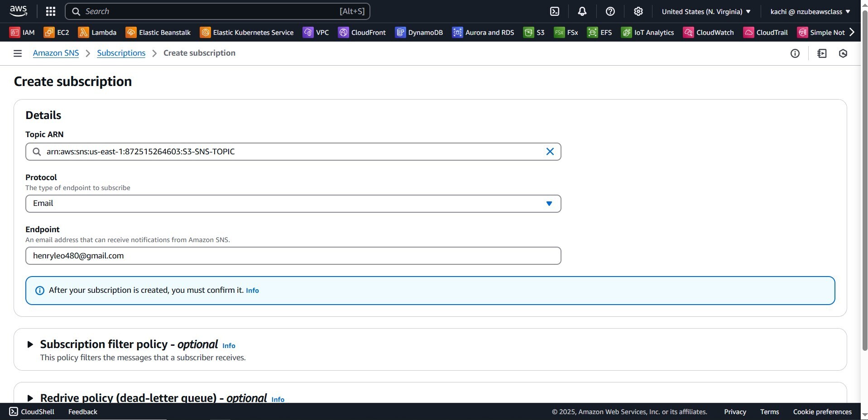Open the CloudFront shortcut icon

pyautogui.click(x=343, y=32)
